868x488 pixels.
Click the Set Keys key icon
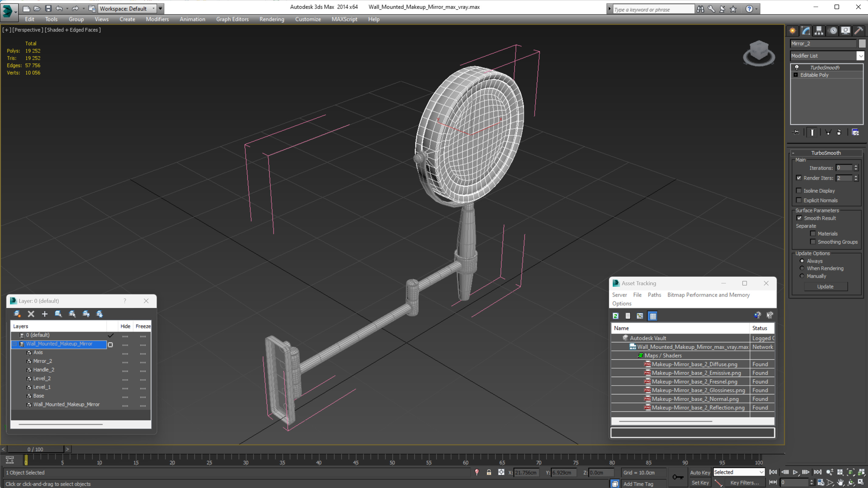coord(678,477)
